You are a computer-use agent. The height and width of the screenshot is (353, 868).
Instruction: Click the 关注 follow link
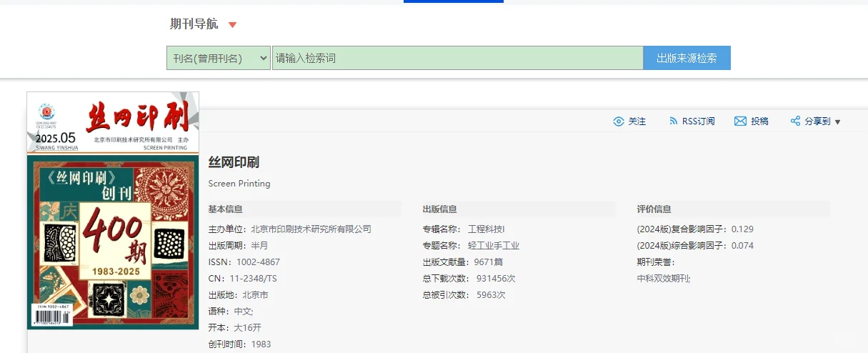637,121
